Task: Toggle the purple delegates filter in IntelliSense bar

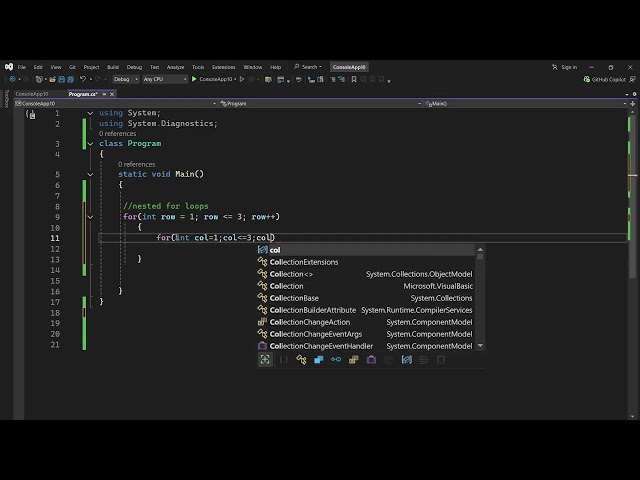Action: (371, 360)
